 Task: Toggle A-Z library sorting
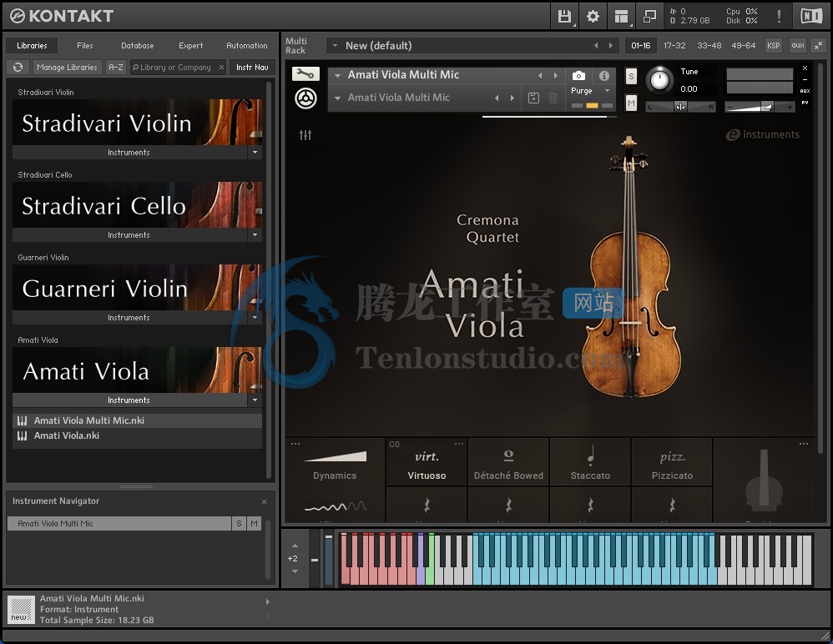click(116, 68)
